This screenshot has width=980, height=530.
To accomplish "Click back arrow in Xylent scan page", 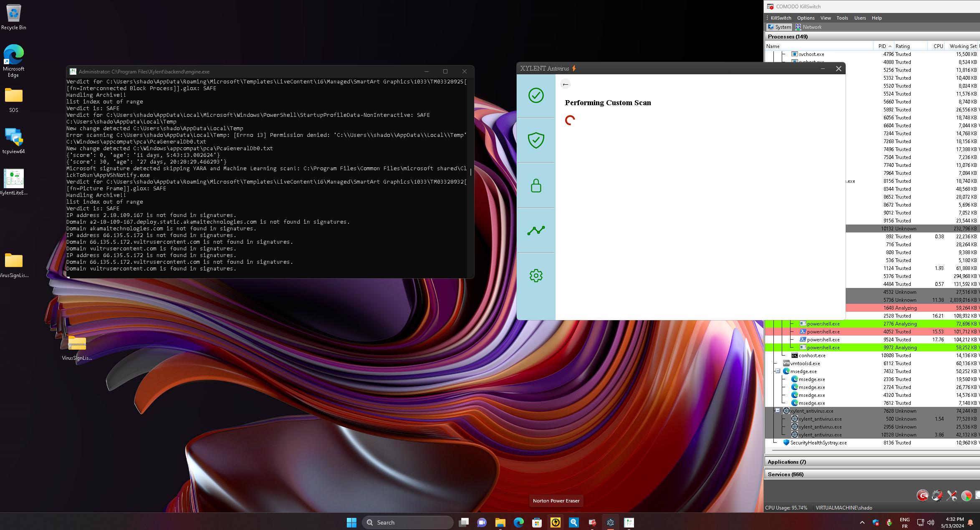I will coord(565,84).
